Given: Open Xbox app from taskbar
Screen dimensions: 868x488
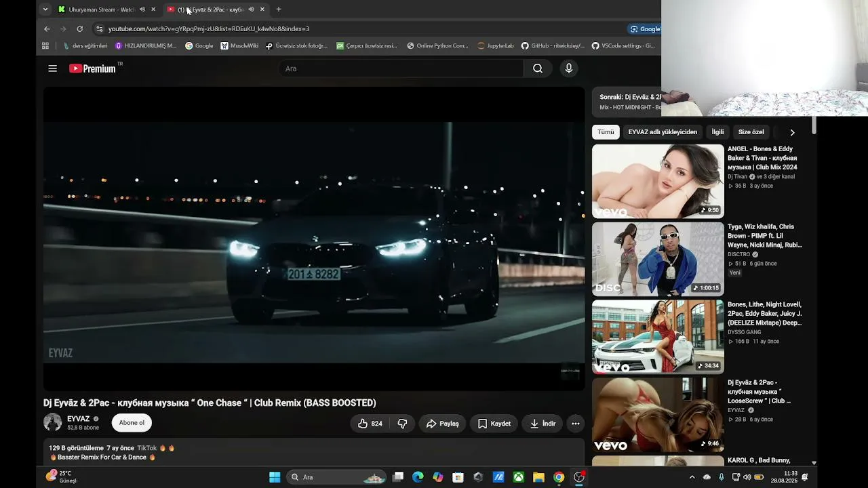Looking at the screenshot, I should (518, 477).
